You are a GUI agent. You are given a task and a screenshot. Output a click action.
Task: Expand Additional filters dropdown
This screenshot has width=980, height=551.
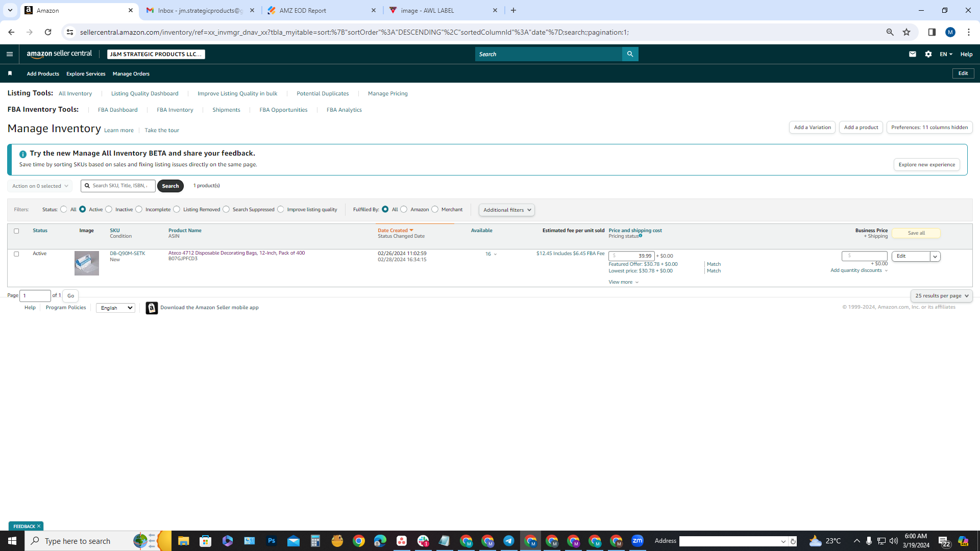click(507, 210)
